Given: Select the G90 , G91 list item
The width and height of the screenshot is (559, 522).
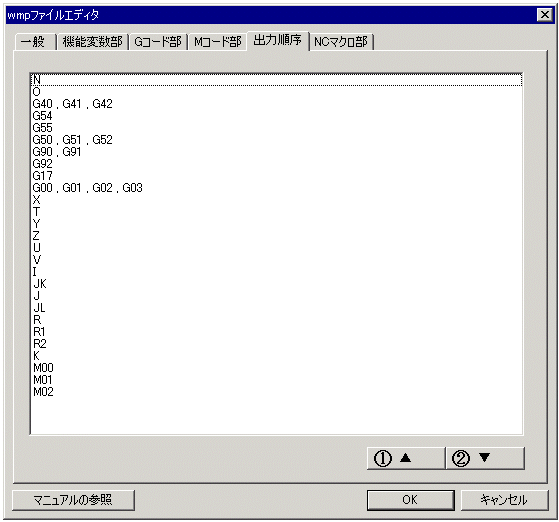Looking at the screenshot, I should pyautogui.click(x=277, y=152).
